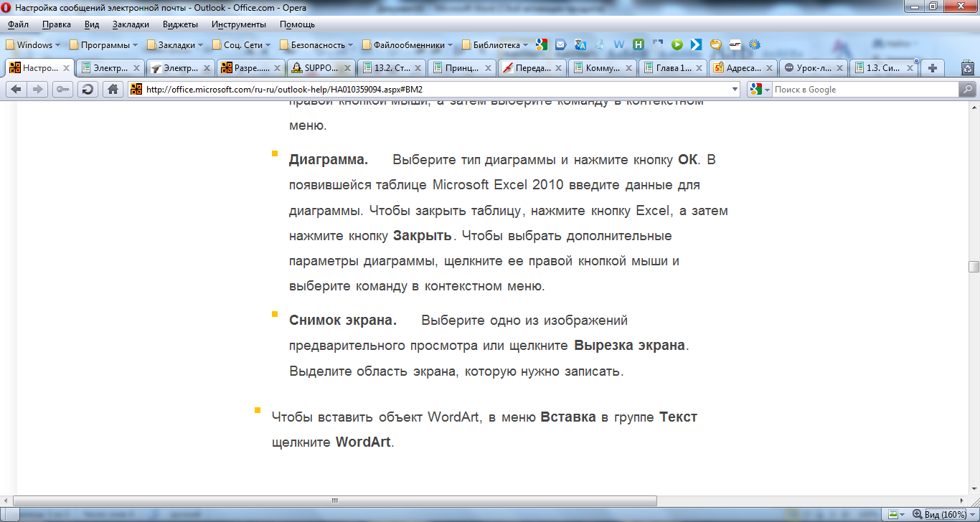
Task: Open the password wand key button
Action: (x=62, y=90)
